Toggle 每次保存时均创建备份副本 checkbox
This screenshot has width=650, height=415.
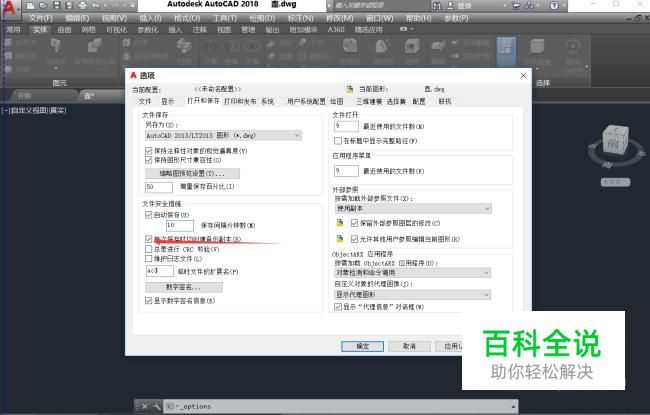point(148,239)
